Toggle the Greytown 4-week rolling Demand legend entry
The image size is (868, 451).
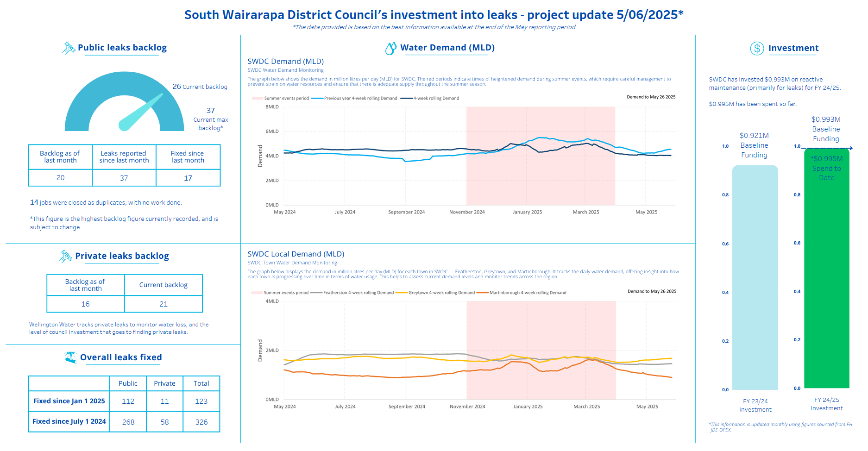coord(441,293)
